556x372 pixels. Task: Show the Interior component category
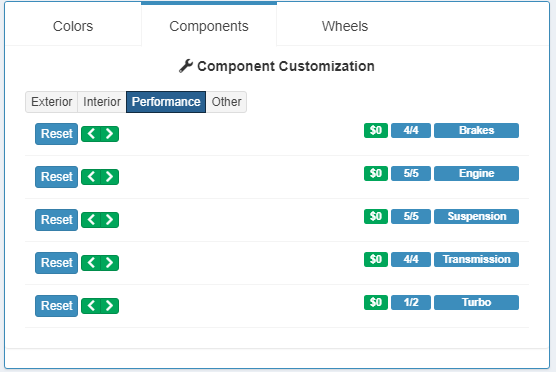(x=102, y=102)
